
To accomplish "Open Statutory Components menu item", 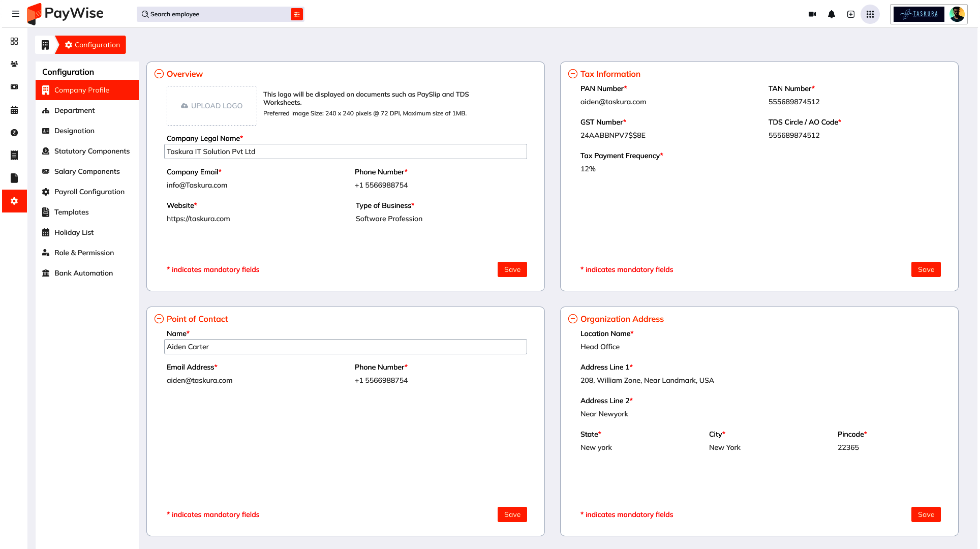I will [91, 151].
